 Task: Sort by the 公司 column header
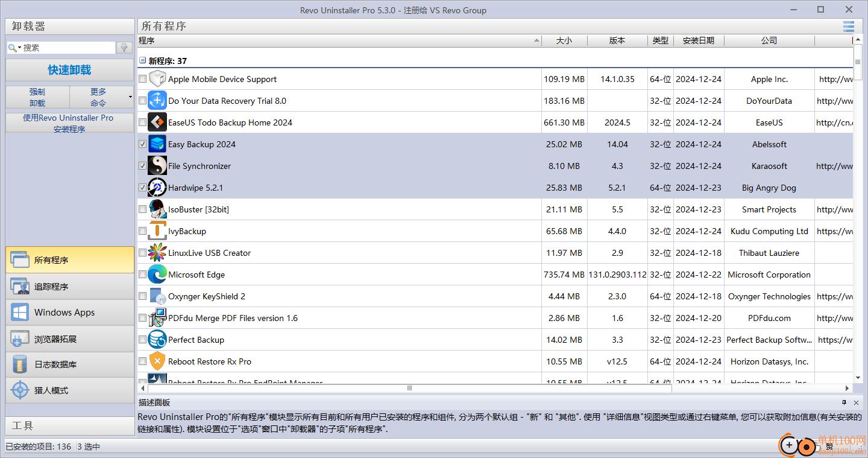pyautogui.click(x=769, y=40)
